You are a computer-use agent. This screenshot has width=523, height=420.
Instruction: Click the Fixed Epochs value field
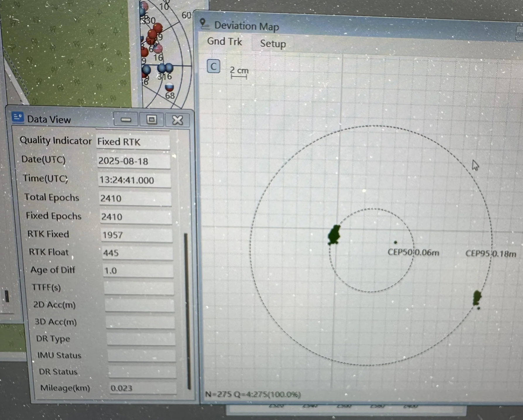136,217
